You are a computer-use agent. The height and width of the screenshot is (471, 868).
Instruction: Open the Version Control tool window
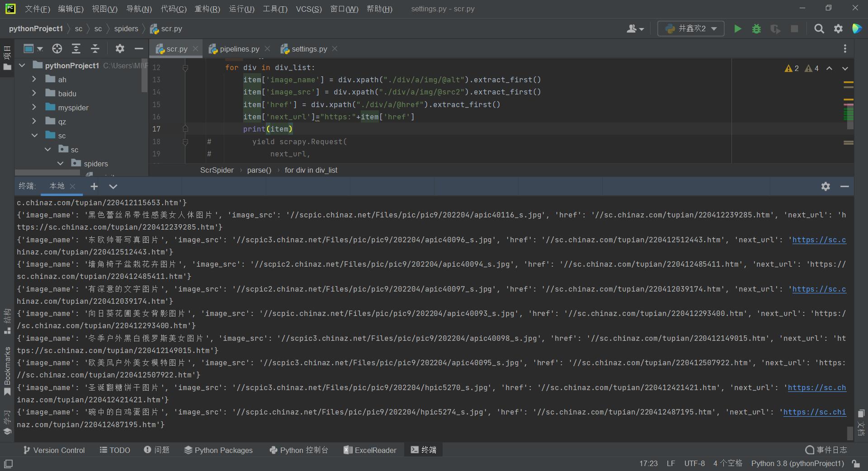[54, 450]
